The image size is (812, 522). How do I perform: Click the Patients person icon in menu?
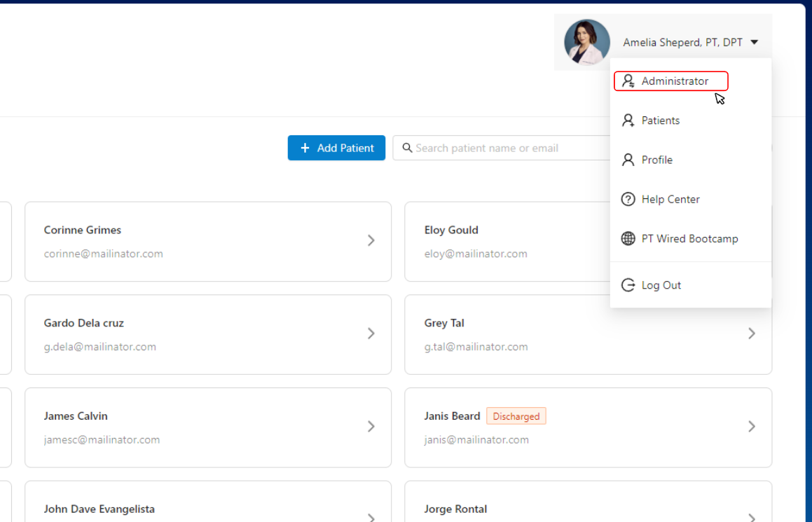[x=628, y=121]
